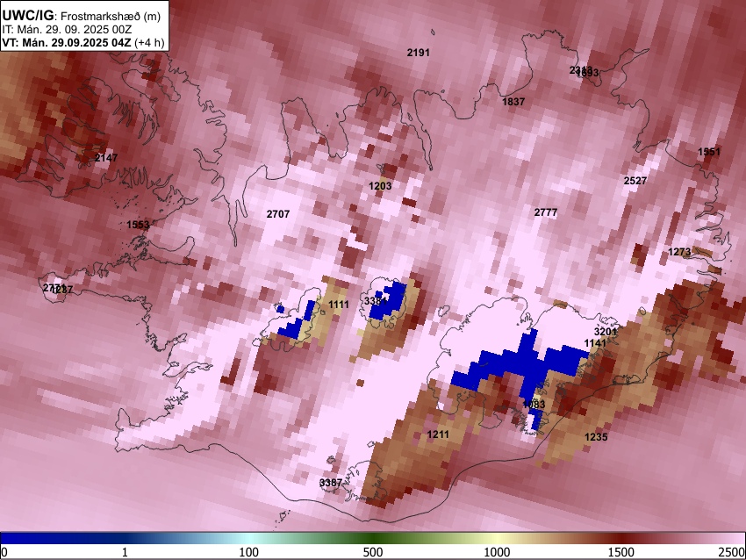Pick the light cyan section of the color scale
Image resolution: width=746 pixels, height=560 pixels.
point(249,539)
